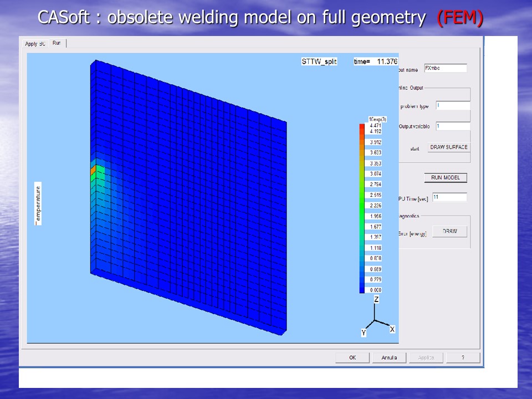Click the 3.633 legend value

coord(376,153)
